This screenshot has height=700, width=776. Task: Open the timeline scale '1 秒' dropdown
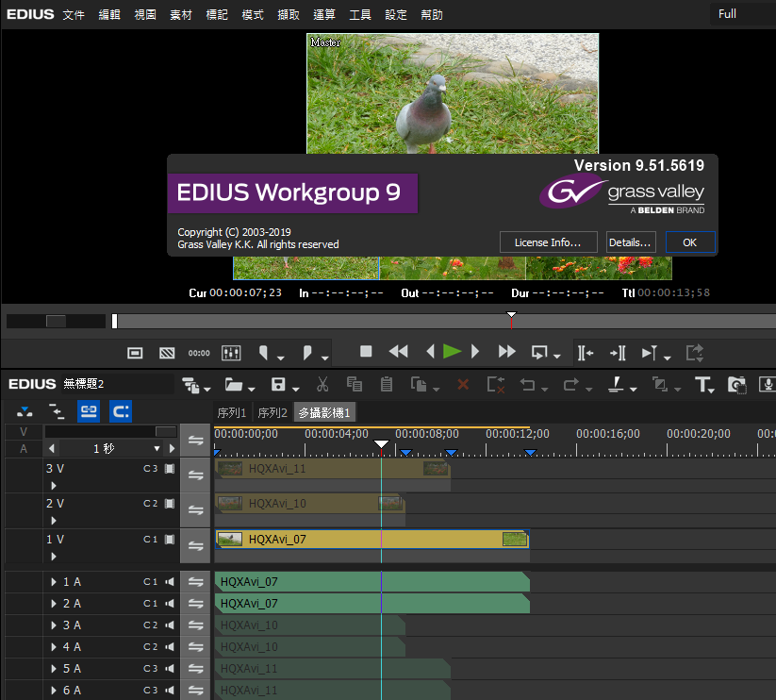tap(157, 449)
